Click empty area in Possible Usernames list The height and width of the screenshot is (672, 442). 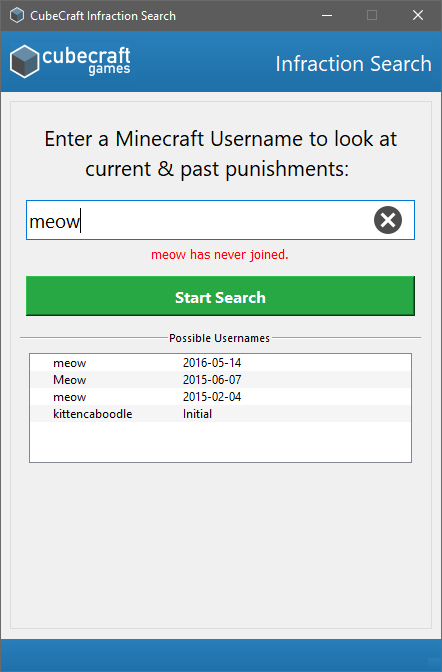[220, 442]
